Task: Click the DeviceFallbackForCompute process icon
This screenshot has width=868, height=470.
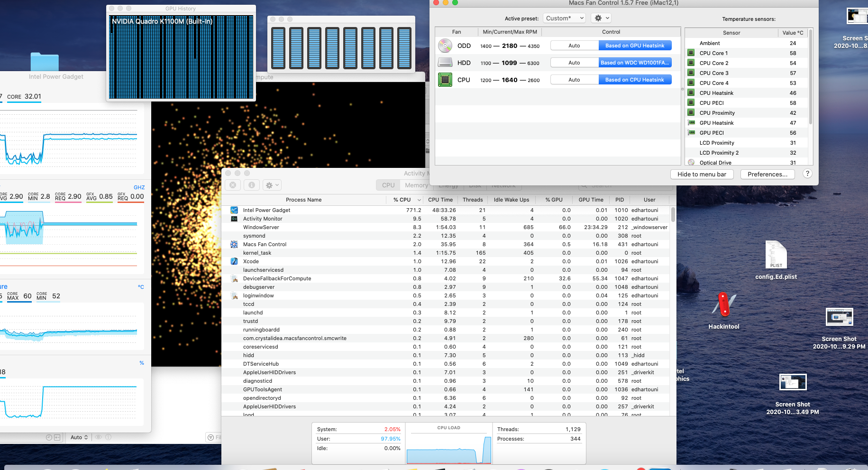Action: pyautogui.click(x=234, y=278)
